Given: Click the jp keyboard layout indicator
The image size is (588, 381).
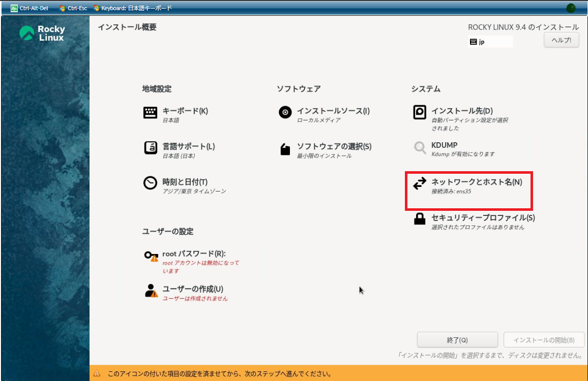Looking at the screenshot, I should [490, 42].
